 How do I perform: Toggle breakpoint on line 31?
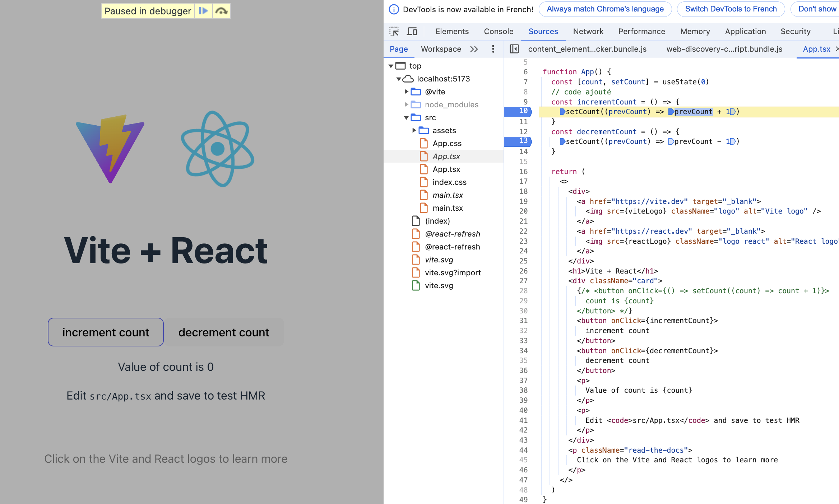[523, 321]
